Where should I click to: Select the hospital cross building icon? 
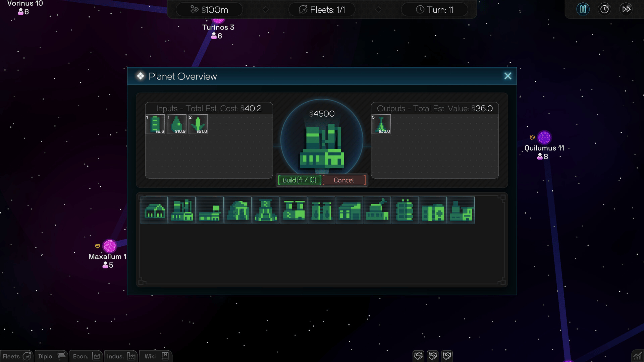coord(433,210)
